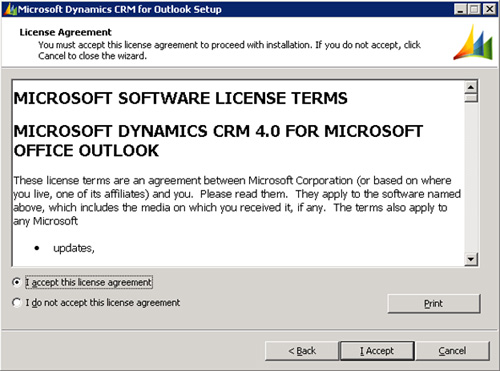Minimize the setup window

coord(460,9)
